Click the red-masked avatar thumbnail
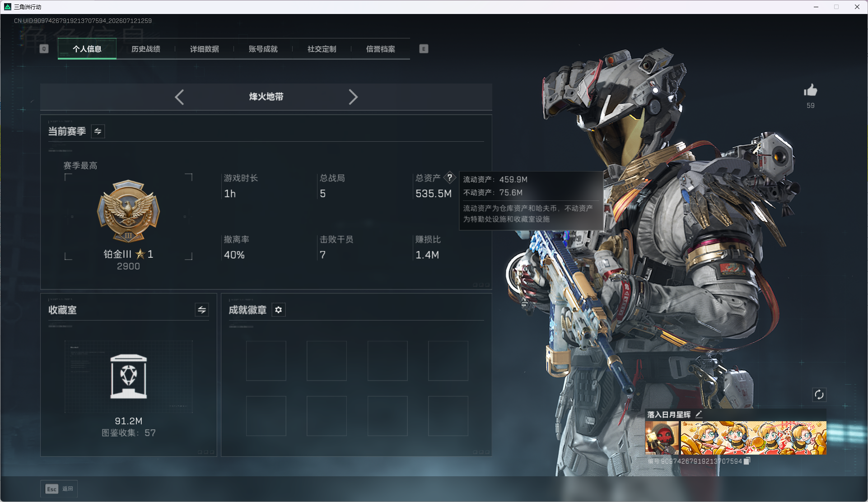Screen dimensions: 868x502 662,438
